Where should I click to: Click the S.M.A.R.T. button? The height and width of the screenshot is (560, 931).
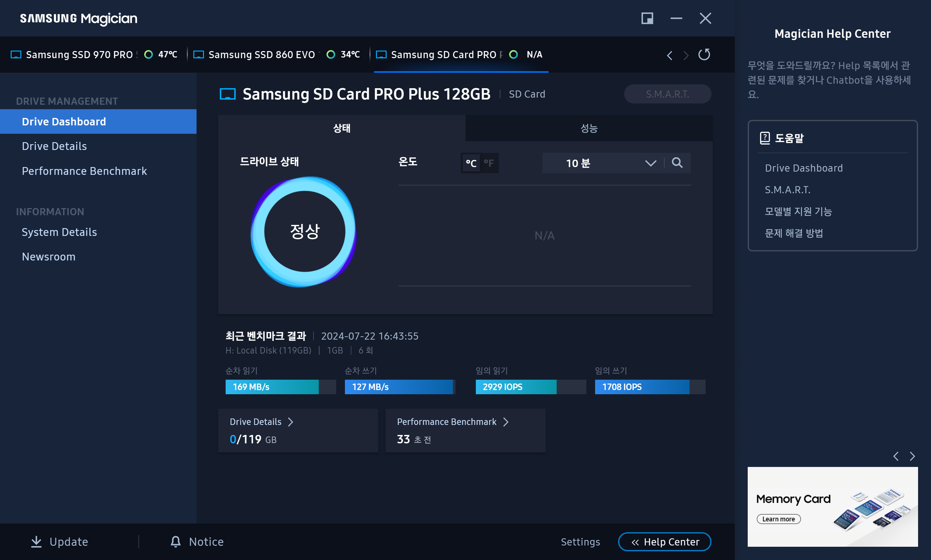[x=667, y=94]
